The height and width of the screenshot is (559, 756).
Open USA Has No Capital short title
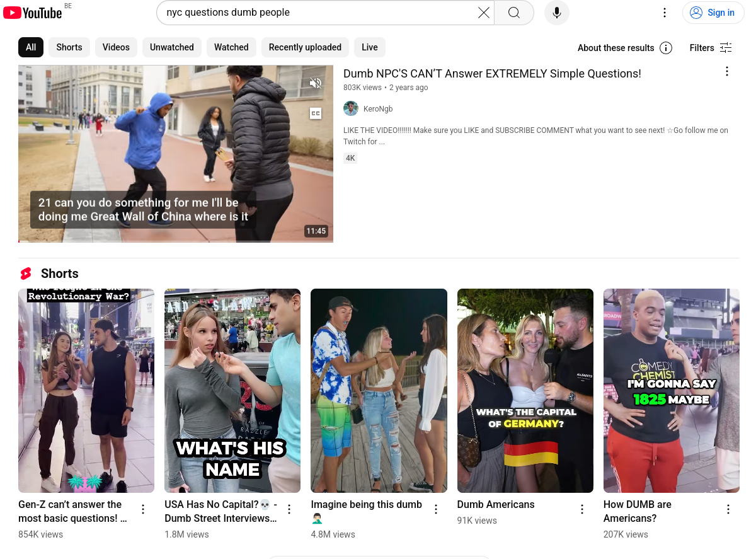pos(221,511)
